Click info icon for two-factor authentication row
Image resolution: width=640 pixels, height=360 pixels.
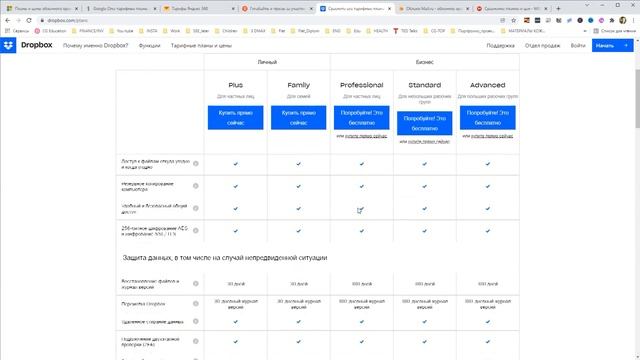(196, 341)
